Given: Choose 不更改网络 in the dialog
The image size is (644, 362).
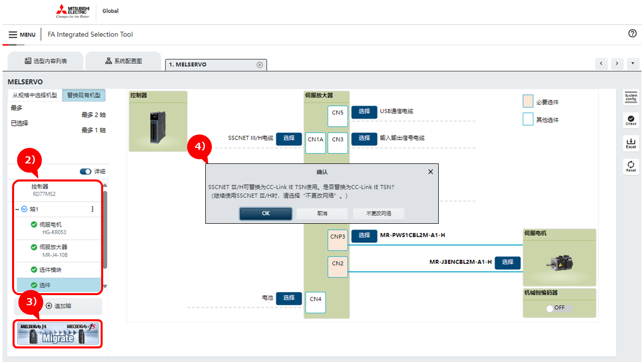Looking at the screenshot, I should (379, 214).
